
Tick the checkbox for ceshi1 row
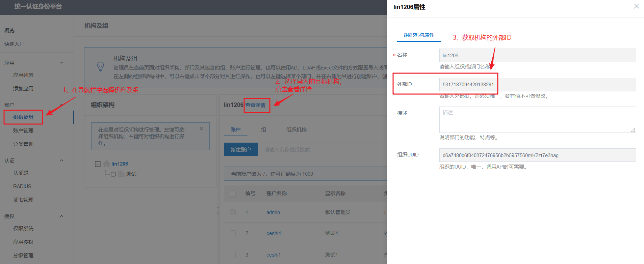pos(233,255)
